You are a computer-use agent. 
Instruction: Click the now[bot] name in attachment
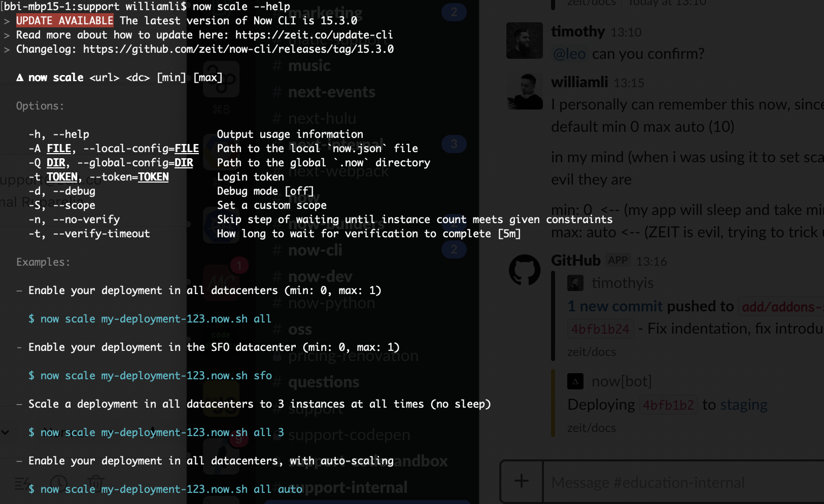coord(622,381)
